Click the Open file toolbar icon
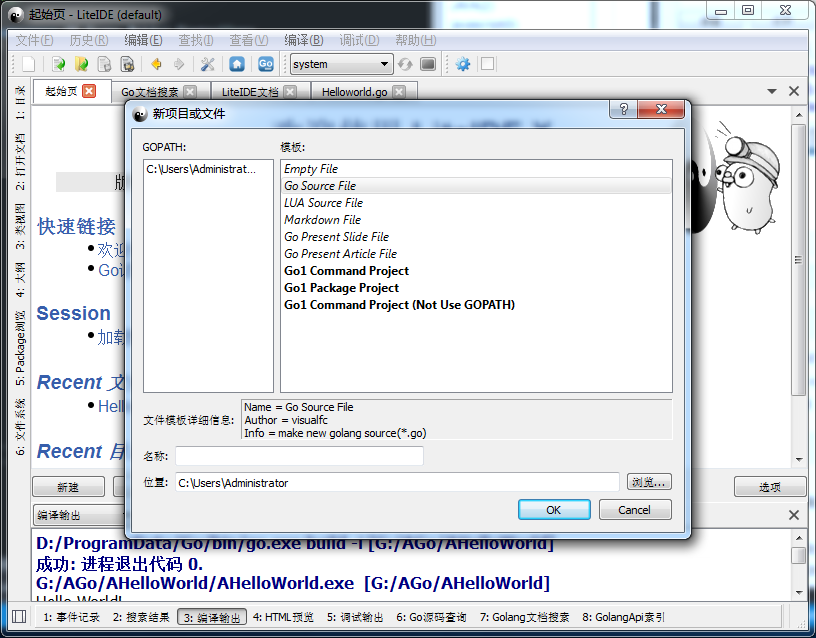Screen dimensions: 816x638 (x=58, y=64)
